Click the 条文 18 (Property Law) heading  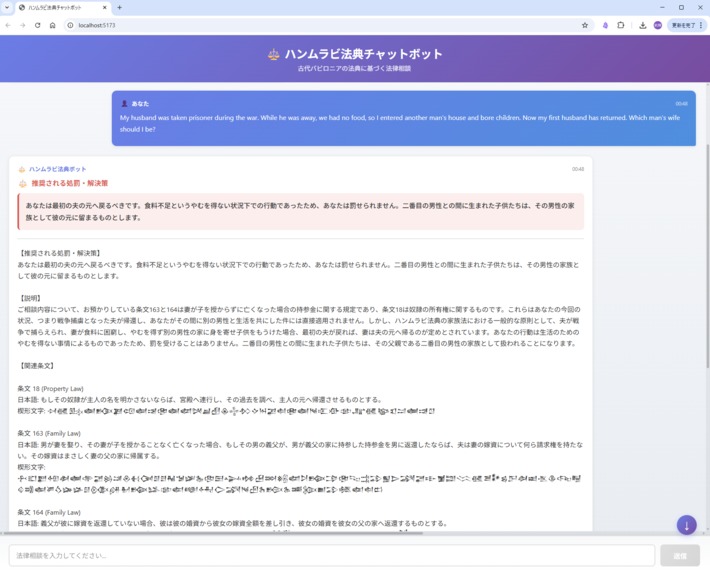point(51,389)
